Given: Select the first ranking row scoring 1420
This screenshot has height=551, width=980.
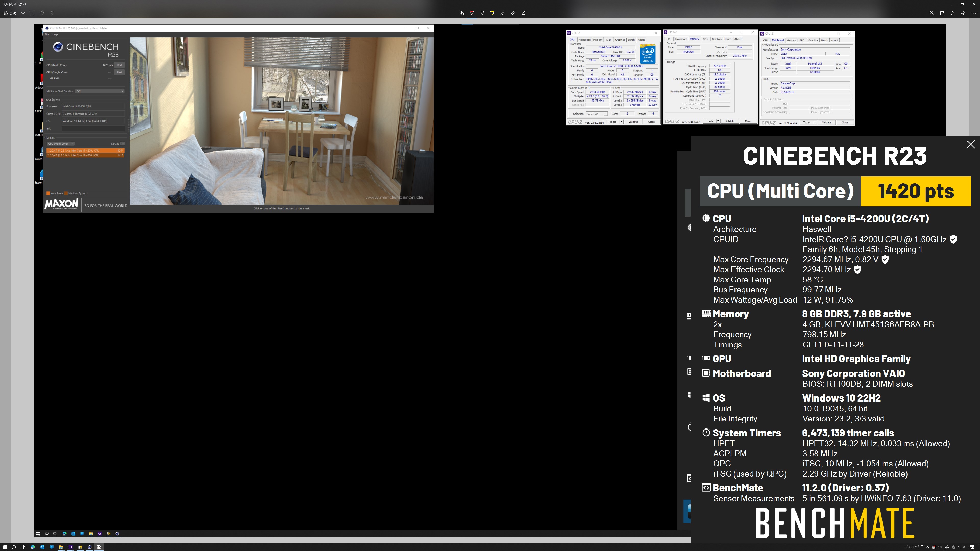Looking at the screenshot, I should point(85,151).
